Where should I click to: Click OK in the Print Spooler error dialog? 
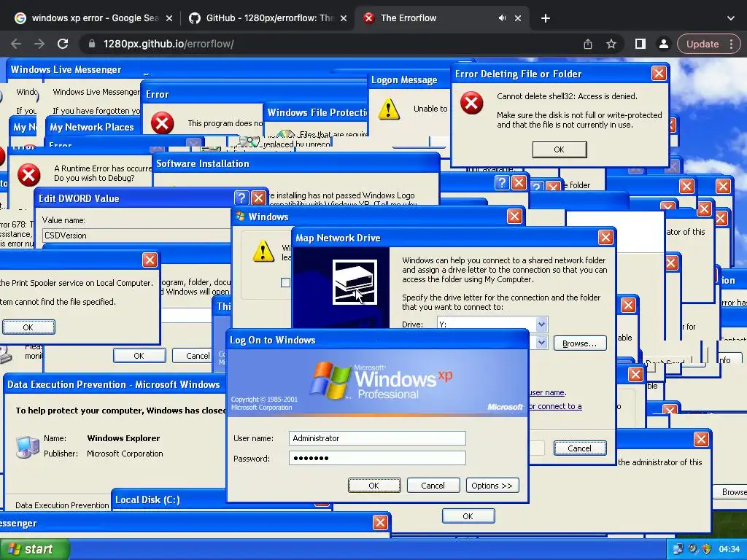click(x=28, y=327)
